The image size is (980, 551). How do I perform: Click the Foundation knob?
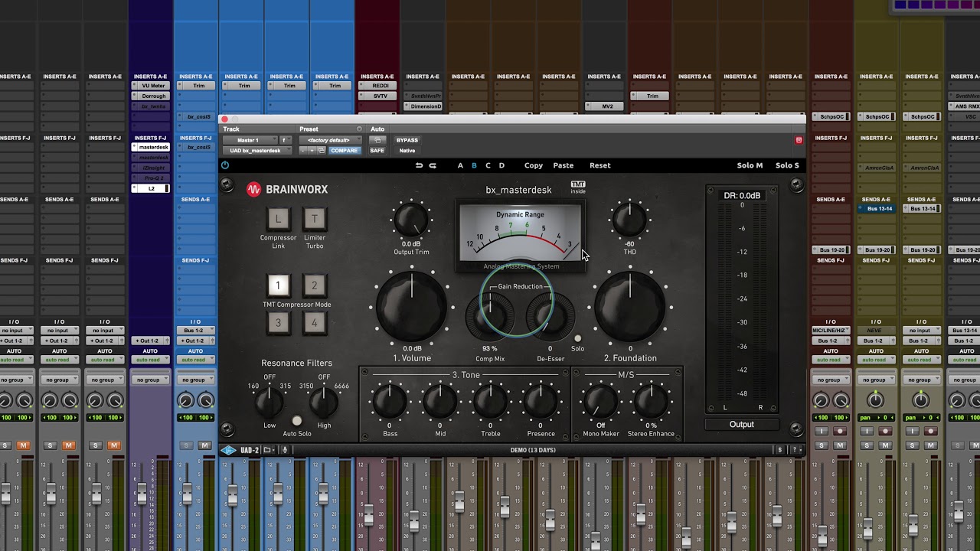coord(630,308)
